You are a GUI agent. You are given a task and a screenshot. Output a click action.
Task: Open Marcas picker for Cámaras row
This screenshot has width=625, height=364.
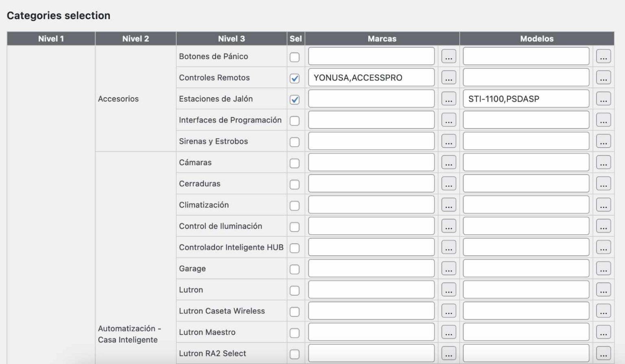448,162
